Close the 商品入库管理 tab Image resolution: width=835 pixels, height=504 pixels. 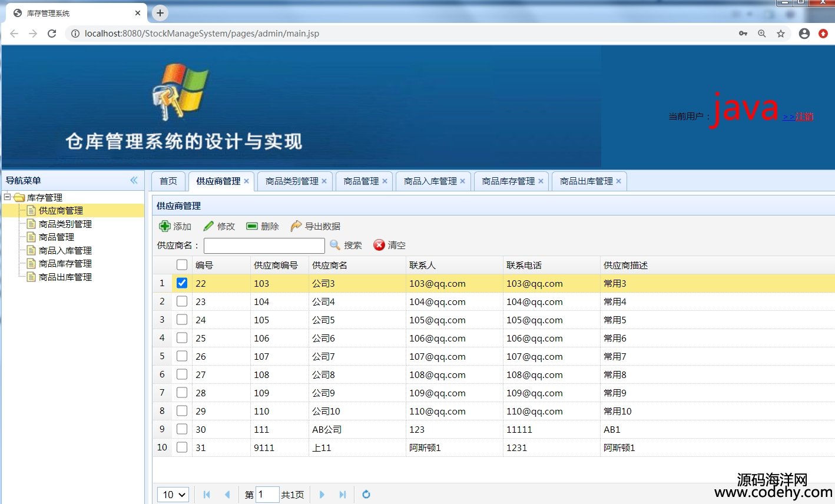pos(462,181)
